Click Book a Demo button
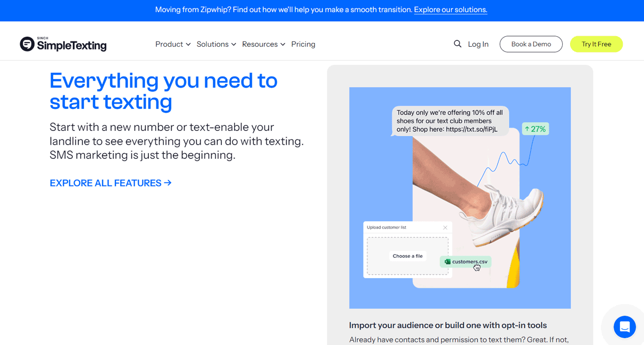The width and height of the screenshot is (644, 345). point(531,44)
